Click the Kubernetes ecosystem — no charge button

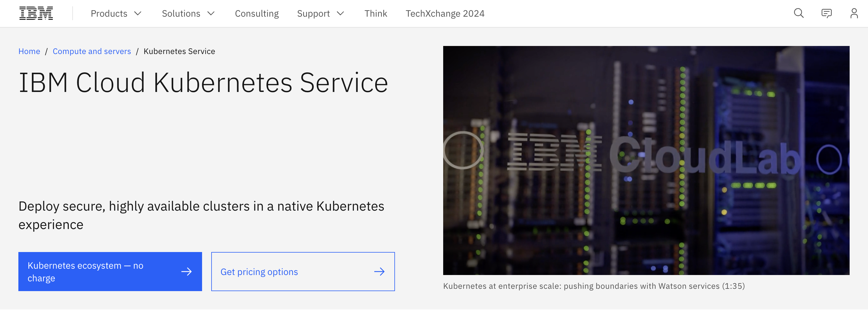110,271
